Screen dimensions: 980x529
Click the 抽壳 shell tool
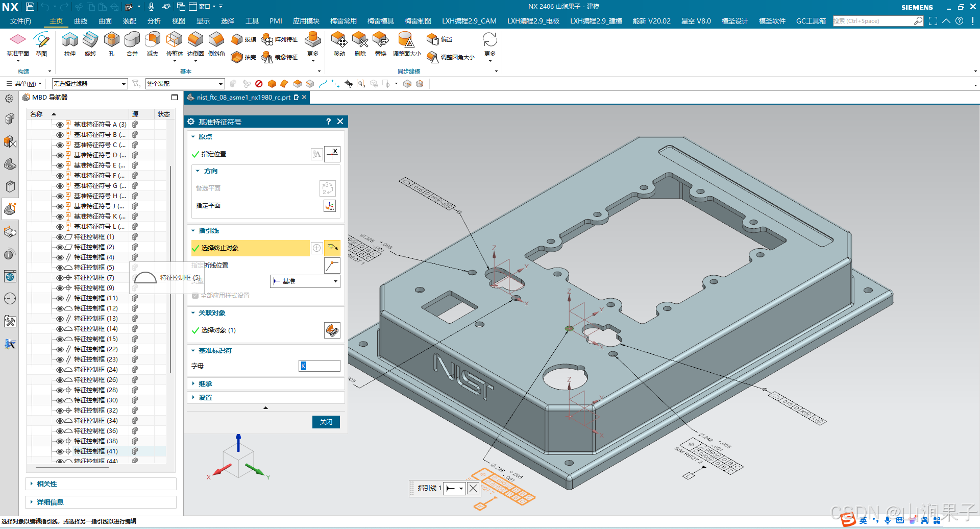(243, 57)
